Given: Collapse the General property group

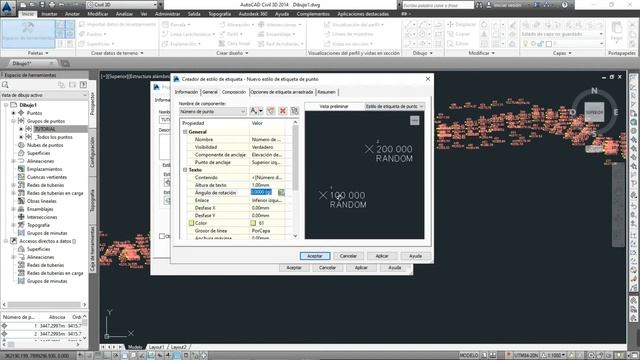Looking at the screenshot, I should pos(185,132).
